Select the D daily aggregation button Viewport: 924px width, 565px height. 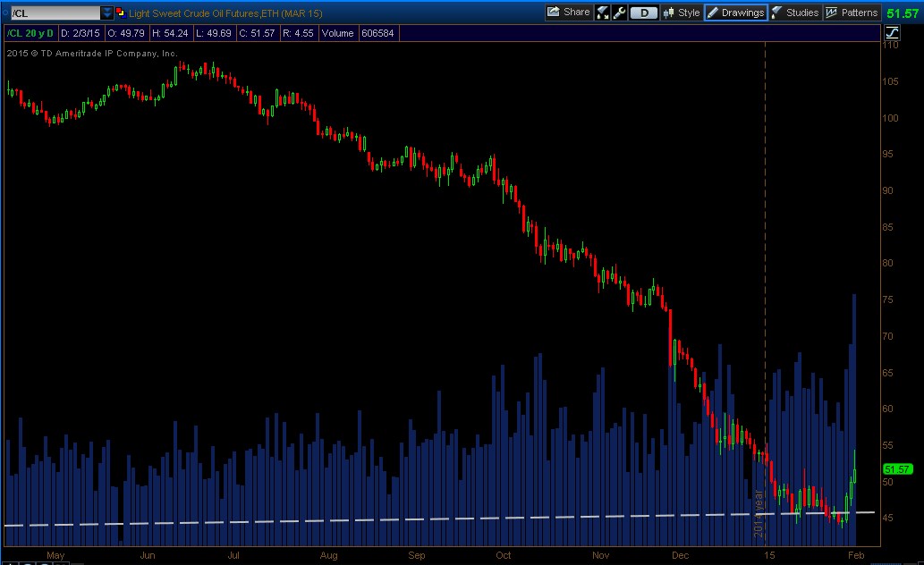click(643, 13)
